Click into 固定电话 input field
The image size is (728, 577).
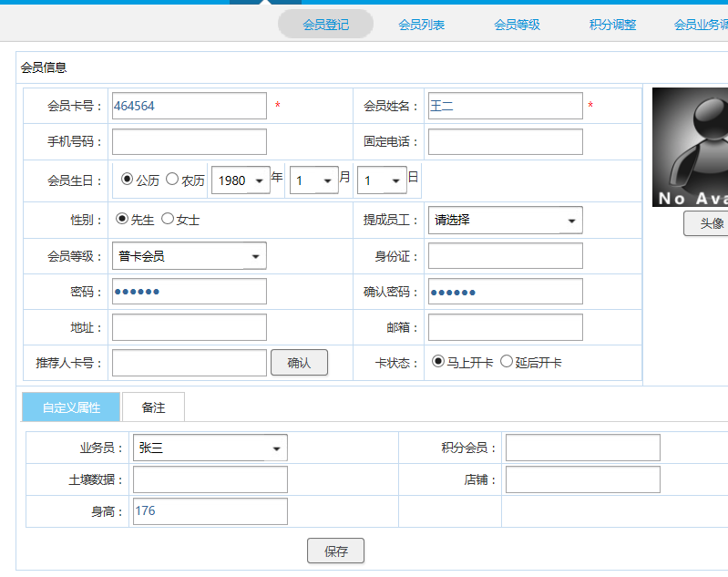coord(505,141)
